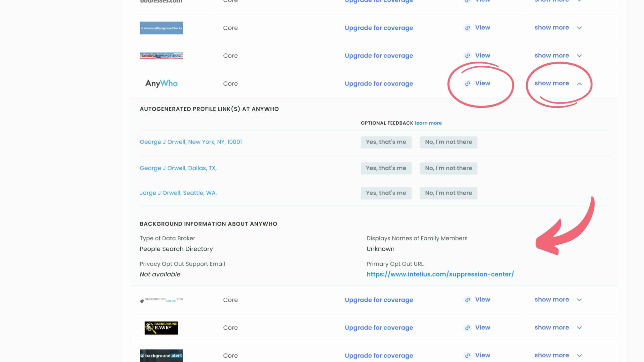
Task: Upgrade for coverage on Background Hawk
Action: coord(379,328)
